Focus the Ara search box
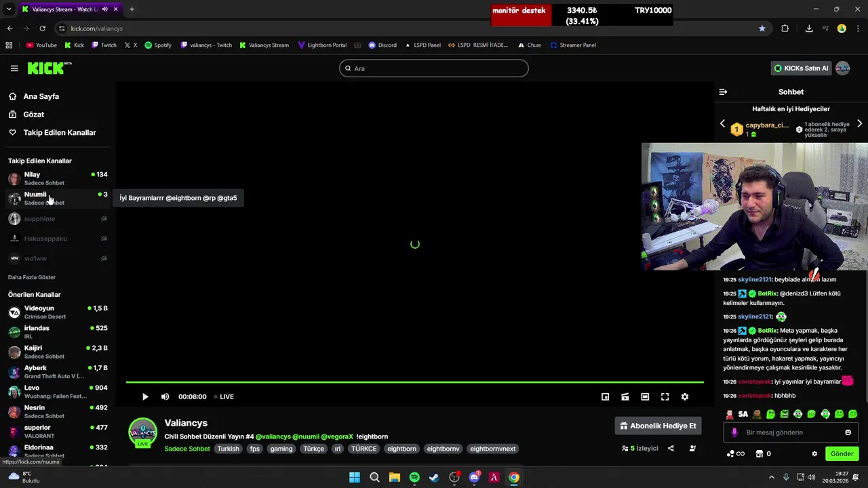The height and width of the screenshot is (488, 868). coord(433,68)
